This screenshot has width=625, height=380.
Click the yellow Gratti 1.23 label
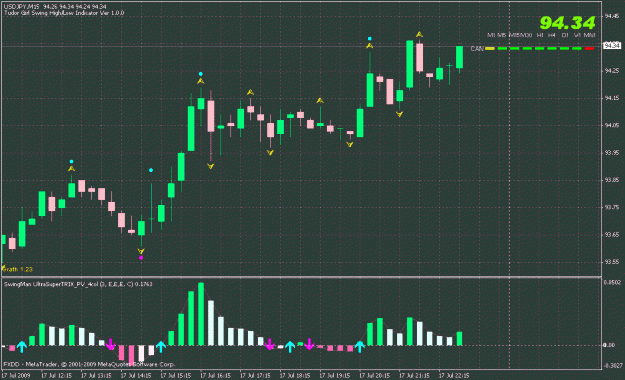click(18, 269)
